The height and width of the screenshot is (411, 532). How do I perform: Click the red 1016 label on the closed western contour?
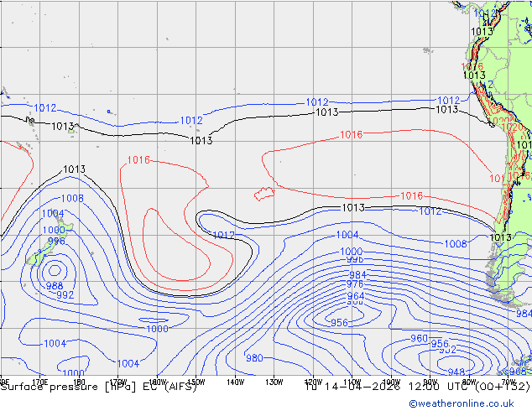[138, 159]
